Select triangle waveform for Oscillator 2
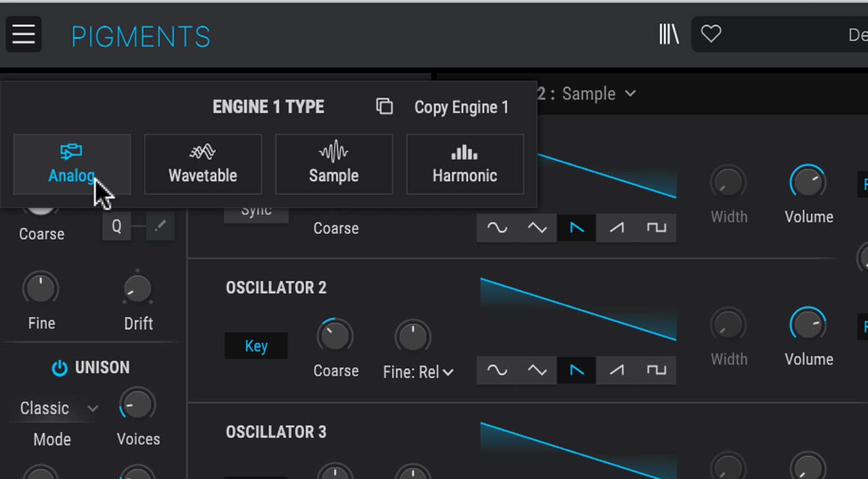 (537, 370)
